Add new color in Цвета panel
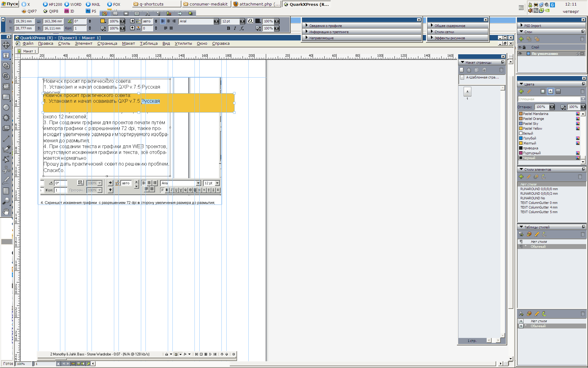 (x=521, y=91)
